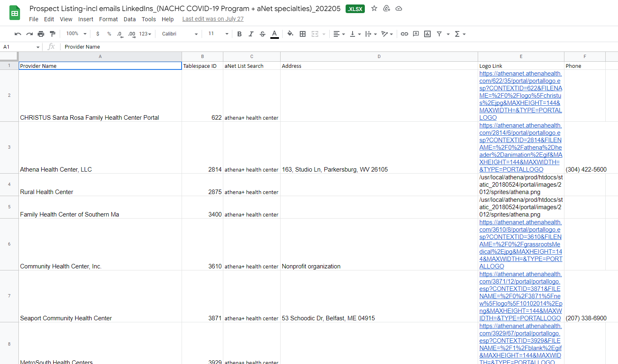The height and width of the screenshot is (364, 618).
Task: Open the text color picker
Action: (x=274, y=34)
